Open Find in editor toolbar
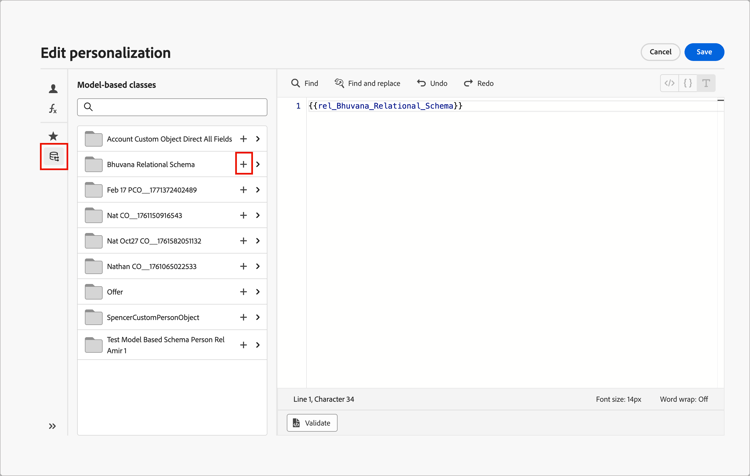This screenshot has height=476, width=750. 305,83
